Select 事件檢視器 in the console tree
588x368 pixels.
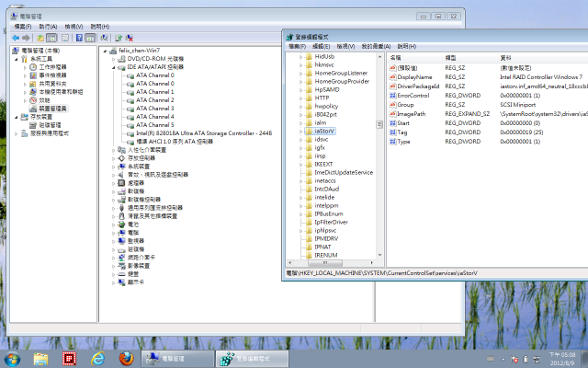pyautogui.click(x=52, y=75)
